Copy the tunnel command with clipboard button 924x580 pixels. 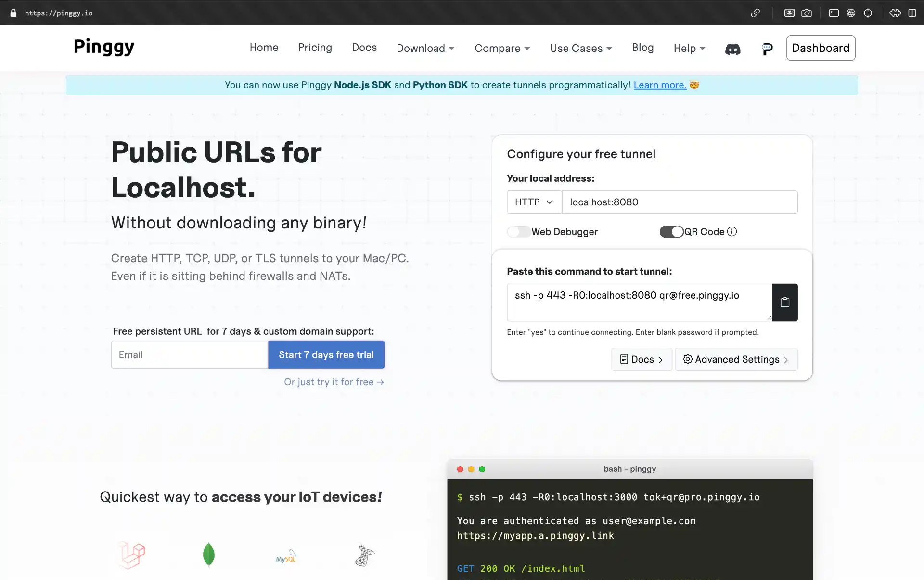click(784, 303)
